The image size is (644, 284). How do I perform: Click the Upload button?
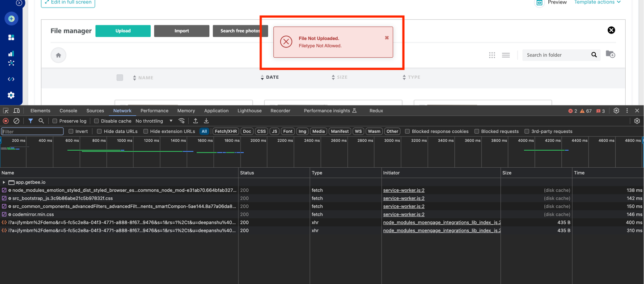pyautogui.click(x=123, y=31)
